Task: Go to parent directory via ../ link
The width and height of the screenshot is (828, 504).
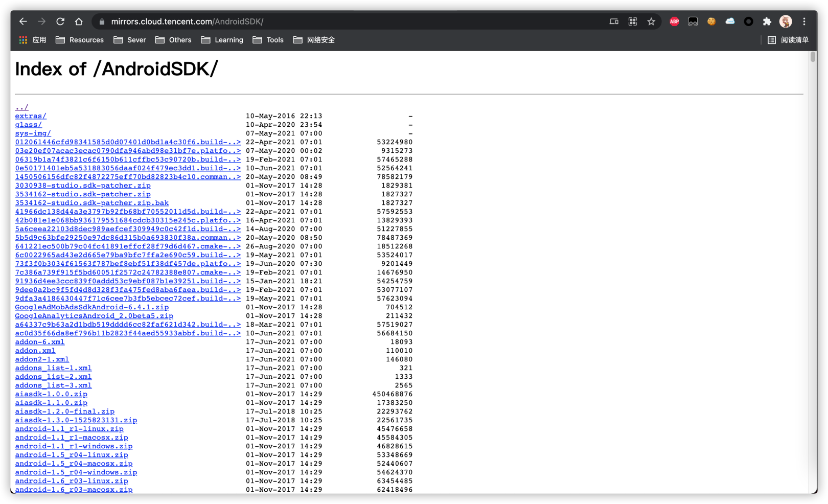Action: click(x=21, y=107)
